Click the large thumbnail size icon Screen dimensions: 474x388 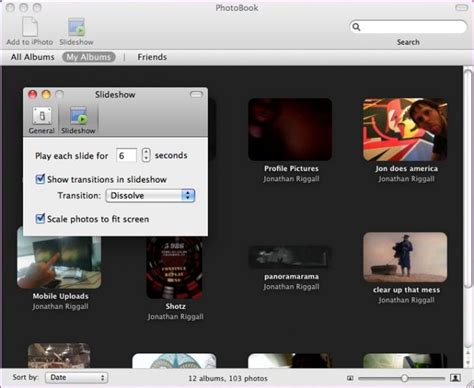(455, 378)
